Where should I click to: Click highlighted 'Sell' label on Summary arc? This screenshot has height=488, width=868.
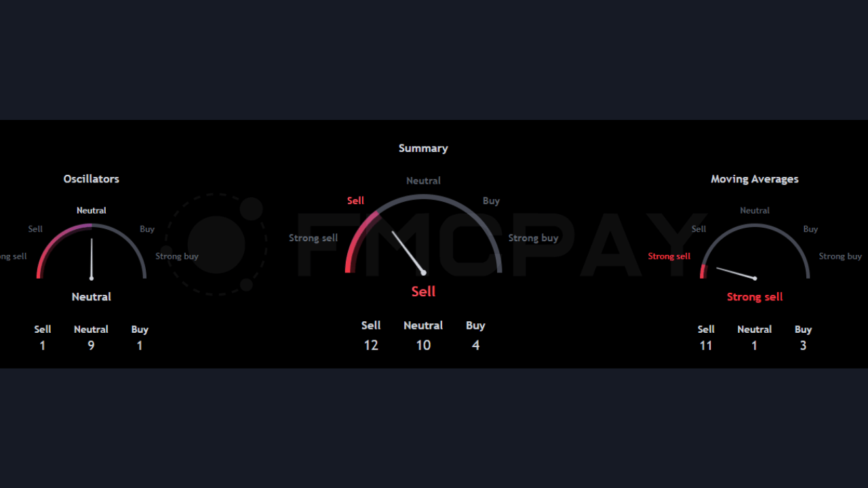(x=355, y=201)
